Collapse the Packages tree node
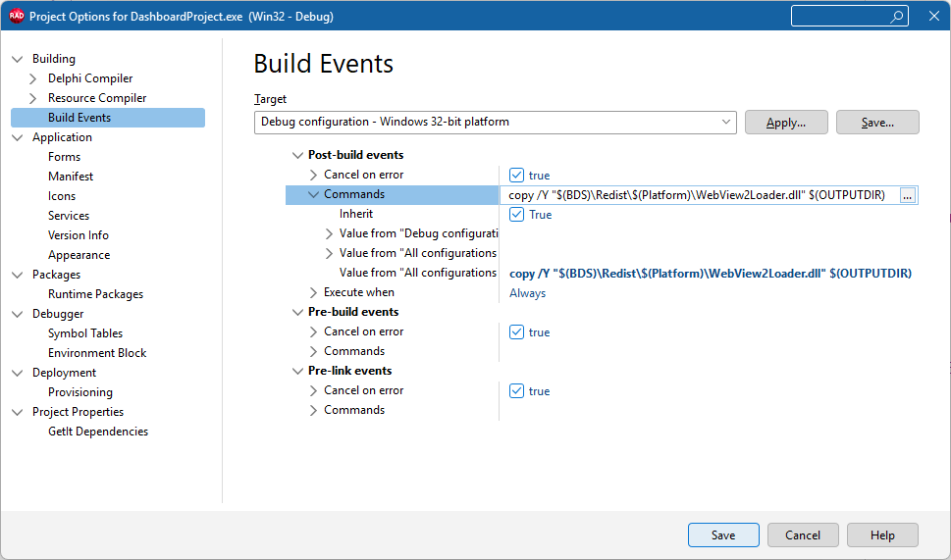This screenshot has width=951, height=560. point(18,276)
